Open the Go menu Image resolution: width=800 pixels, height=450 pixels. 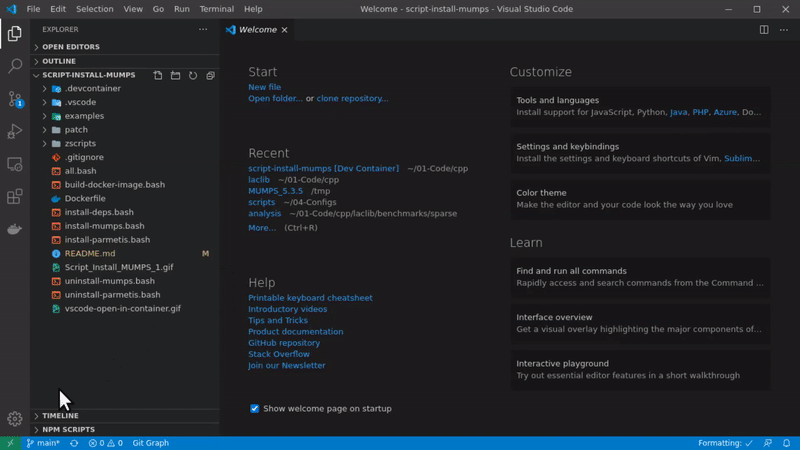[158, 9]
